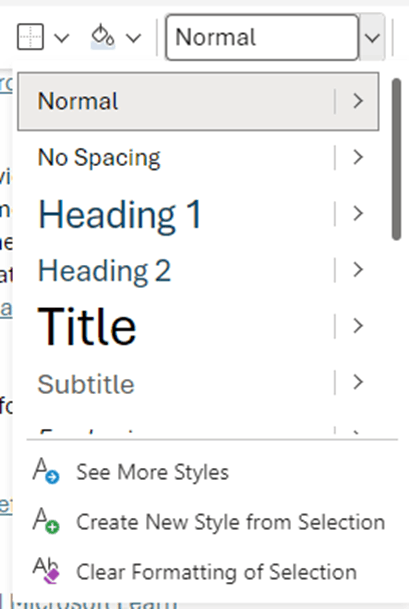409x609 pixels.
Task: Click the Borders icon in toolbar
Action: coord(30,37)
